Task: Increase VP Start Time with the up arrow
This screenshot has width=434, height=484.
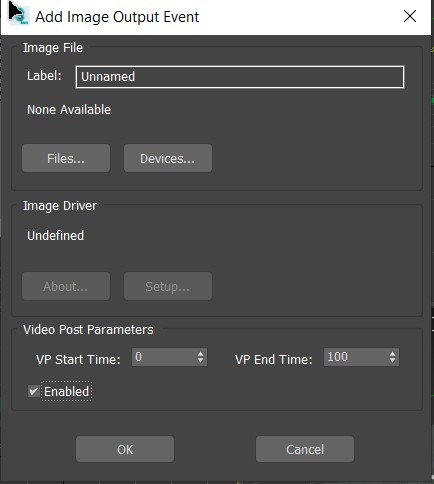Action: pyautogui.click(x=200, y=353)
